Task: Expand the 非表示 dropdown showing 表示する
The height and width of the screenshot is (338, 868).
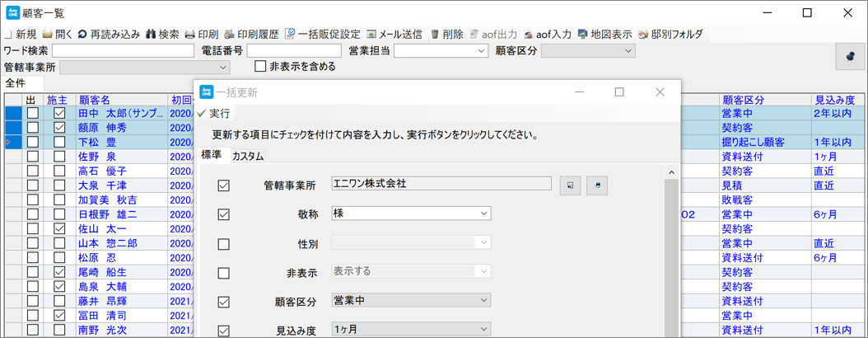Action: coord(484,271)
